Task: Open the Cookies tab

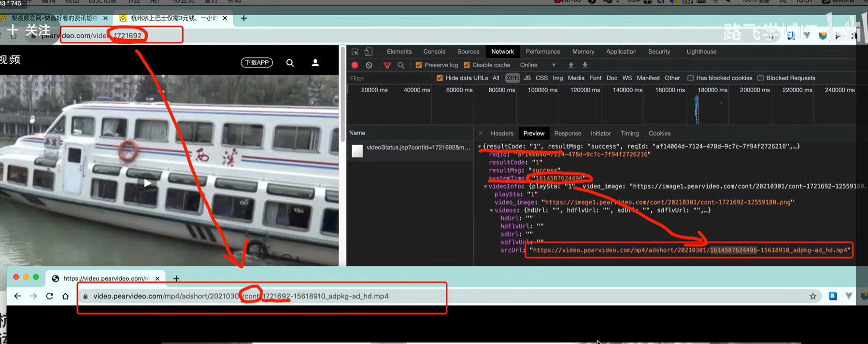Action: 659,134
